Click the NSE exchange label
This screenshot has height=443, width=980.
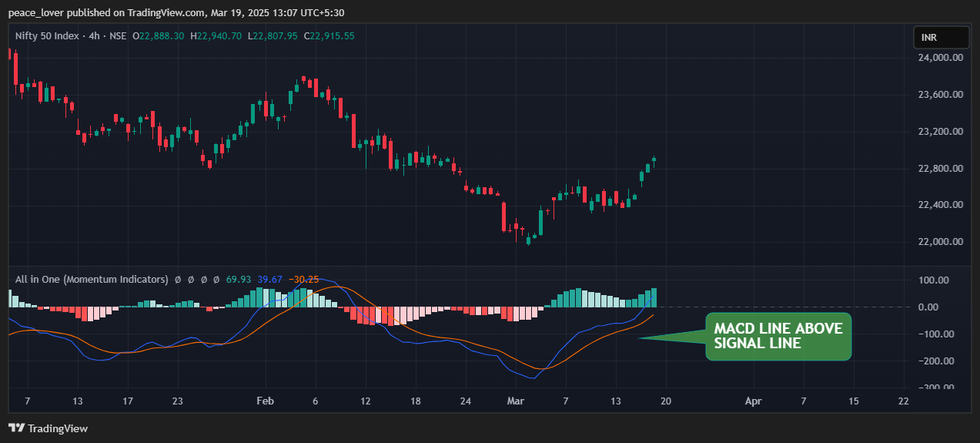click(118, 36)
